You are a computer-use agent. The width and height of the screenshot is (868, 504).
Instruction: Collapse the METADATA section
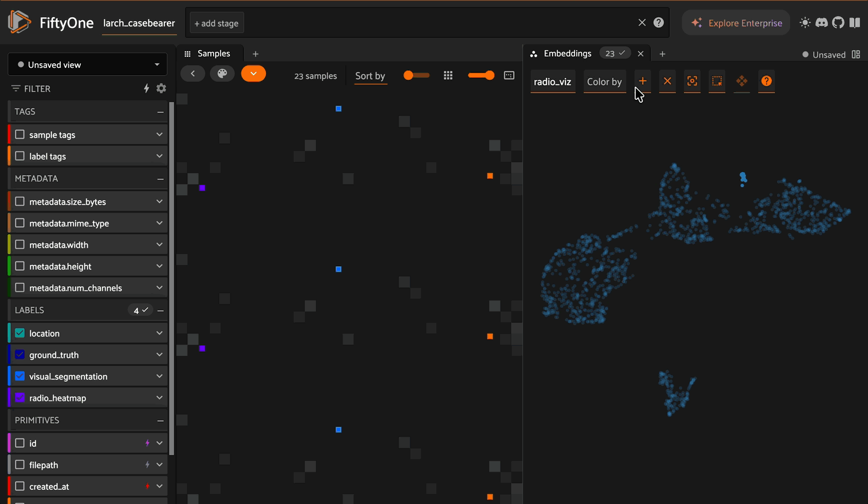(x=160, y=179)
